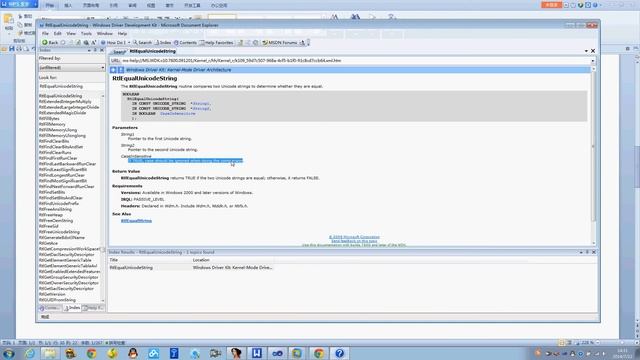The height and width of the screenshot is (360, 640).
Task: Select RtlFreeAnsiString in index list
Action: [55, 209]
